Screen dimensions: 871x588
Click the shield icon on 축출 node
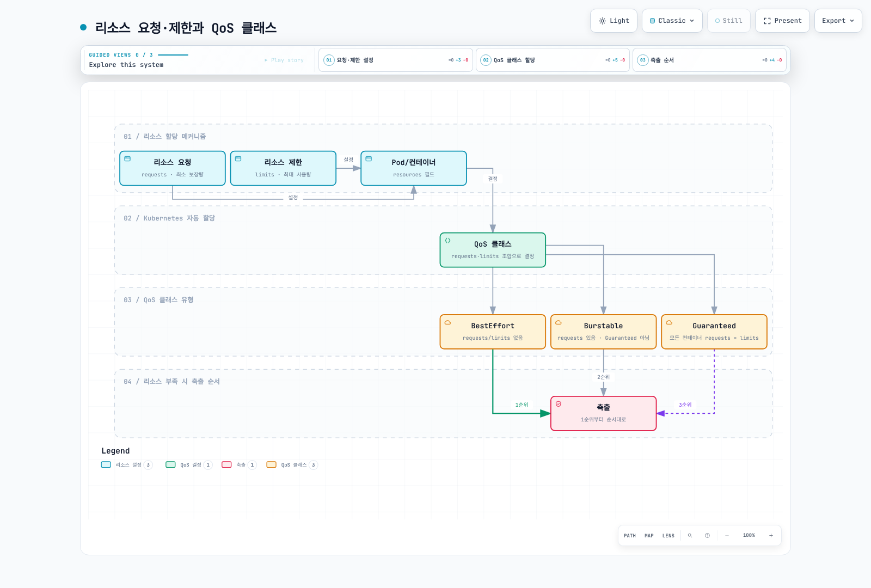pyautogui.click(x=559, y=404)
